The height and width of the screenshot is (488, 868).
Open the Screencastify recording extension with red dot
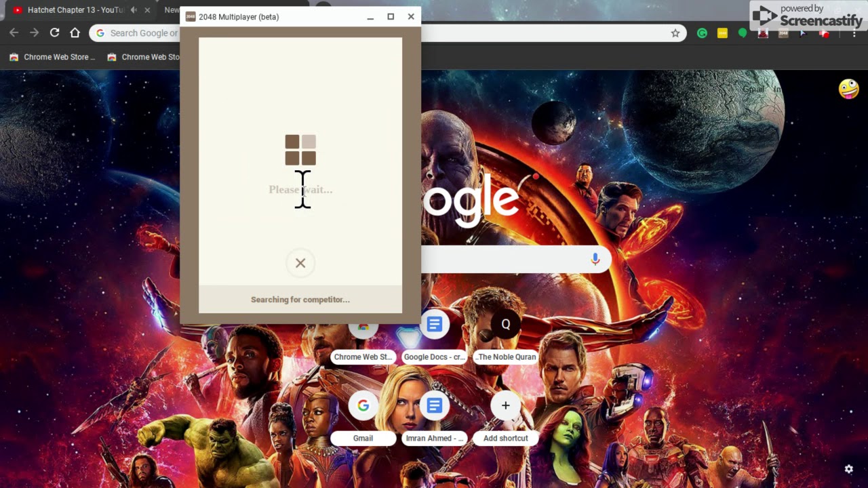[x=824, y=33]
